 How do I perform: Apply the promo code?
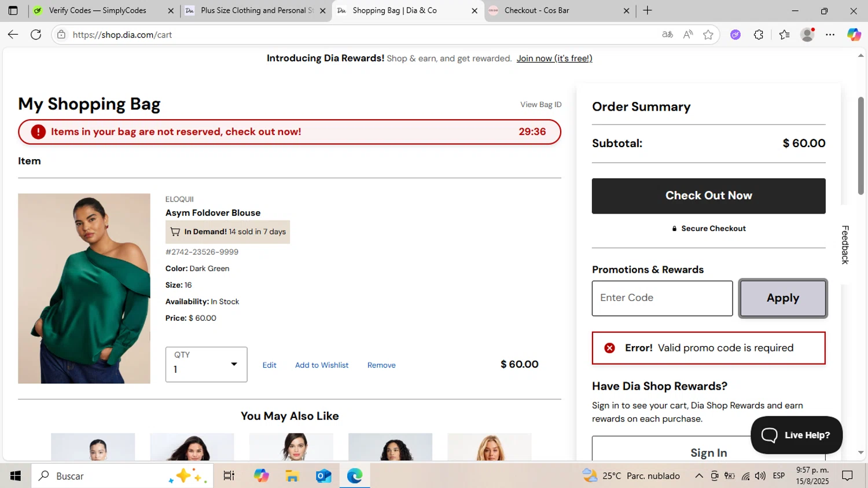783,298
